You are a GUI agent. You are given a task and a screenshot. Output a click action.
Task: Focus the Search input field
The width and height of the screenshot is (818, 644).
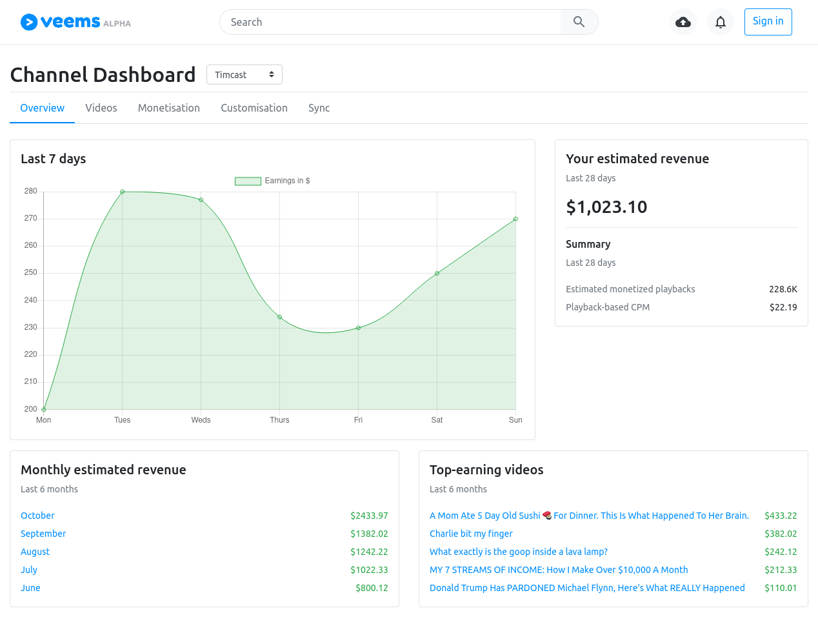[x=390, y=22]
